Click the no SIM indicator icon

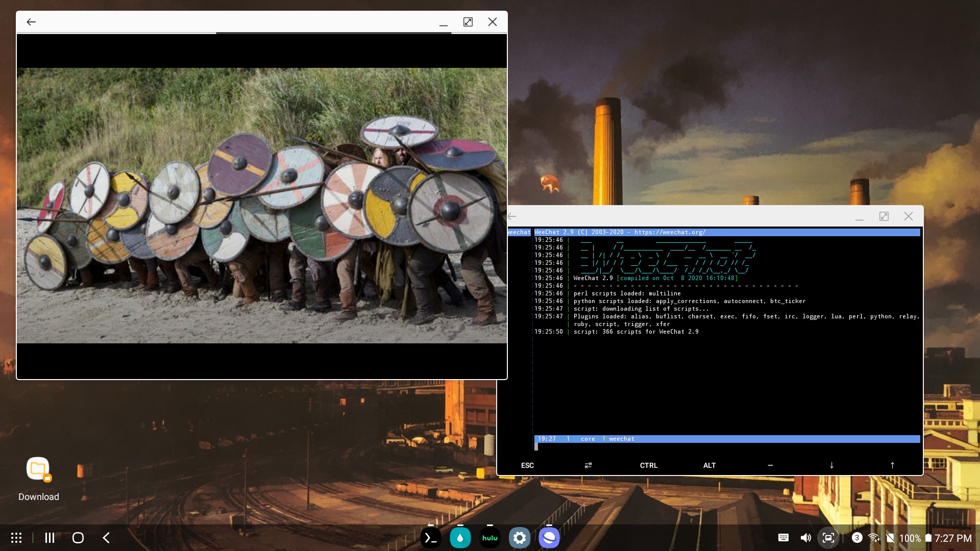tap(890, 538)
